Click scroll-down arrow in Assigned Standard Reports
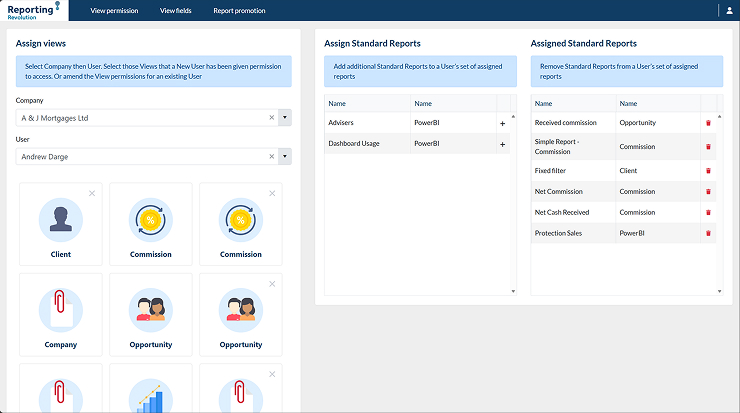 pos(719,291)
